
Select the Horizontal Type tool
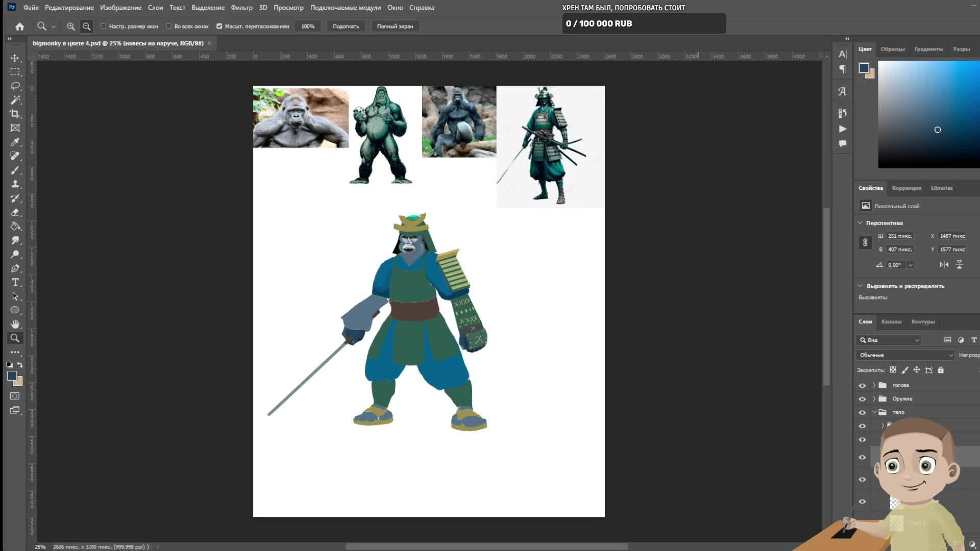(15, 282)
